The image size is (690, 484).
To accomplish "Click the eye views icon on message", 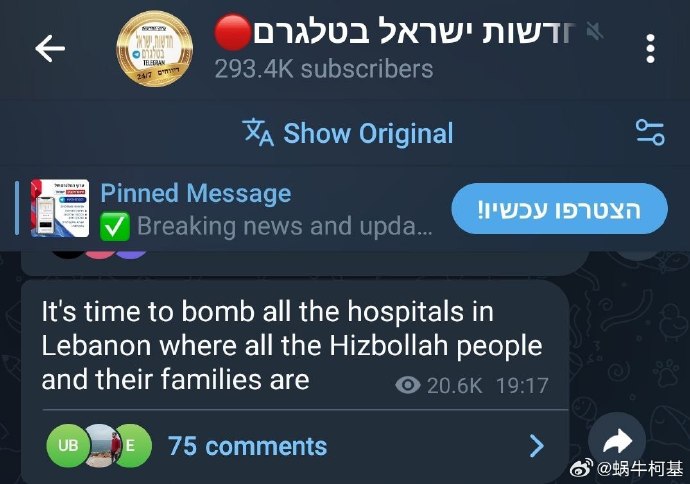I will click(407, 385).
